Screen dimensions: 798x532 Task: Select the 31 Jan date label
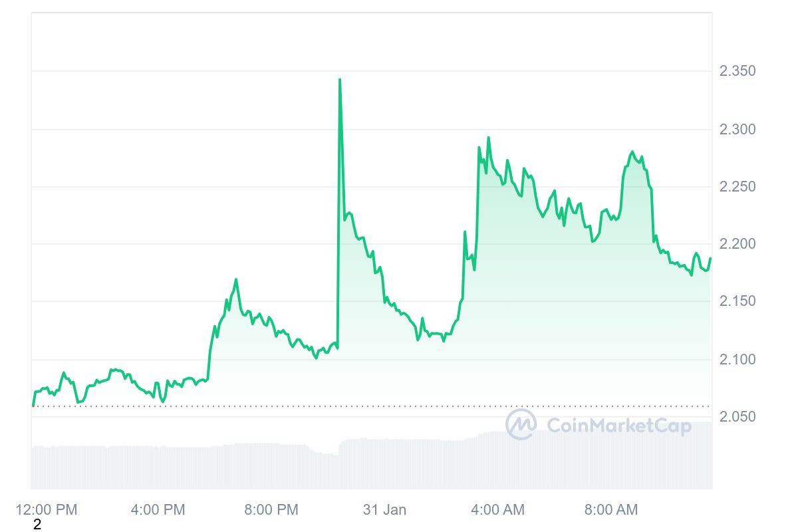(384, 510)
